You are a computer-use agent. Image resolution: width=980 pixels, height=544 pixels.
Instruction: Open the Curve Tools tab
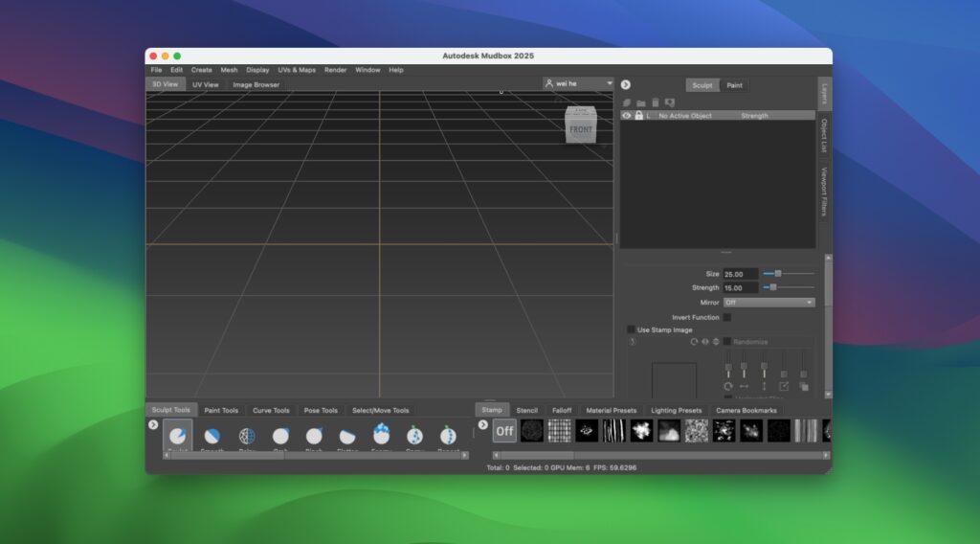point(271,410)
